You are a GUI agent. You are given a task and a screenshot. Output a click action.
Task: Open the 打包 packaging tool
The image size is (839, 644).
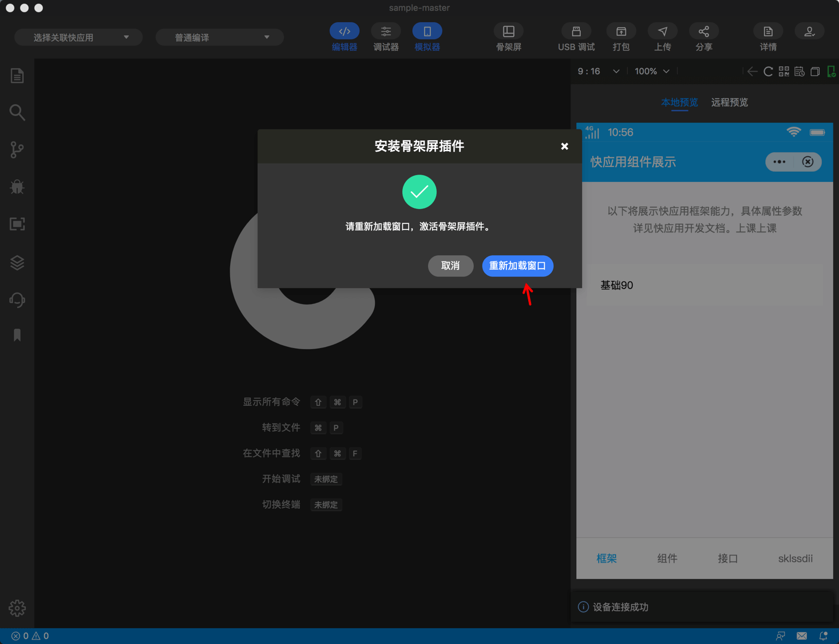[x=620, y=36]
